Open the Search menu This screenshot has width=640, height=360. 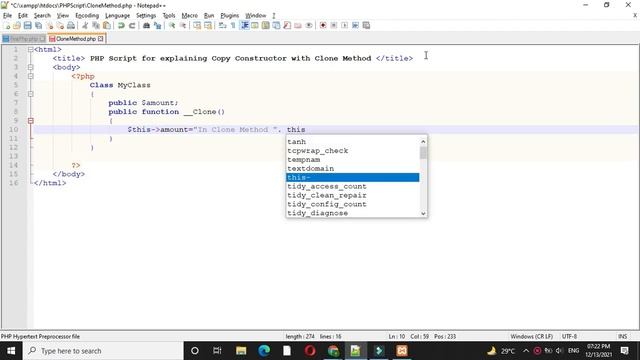coord(42,16)
